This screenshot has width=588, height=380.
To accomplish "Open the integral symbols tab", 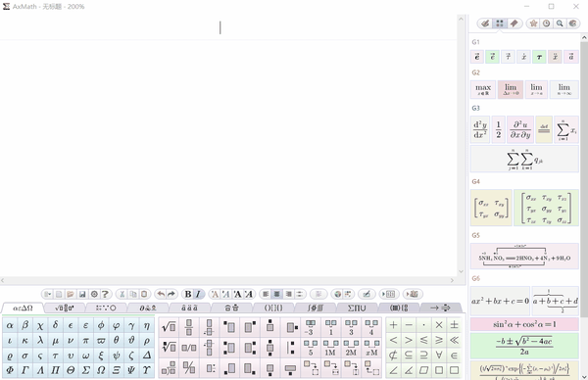I will pos(316,309).
